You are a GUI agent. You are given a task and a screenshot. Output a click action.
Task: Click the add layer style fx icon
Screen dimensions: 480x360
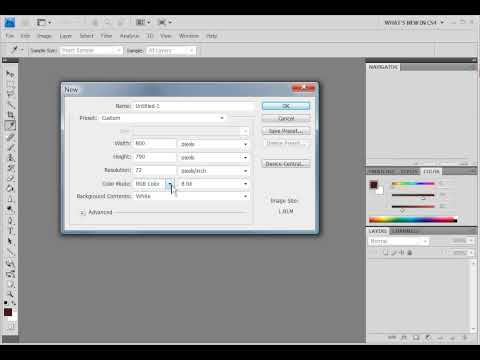click(404, 338)
